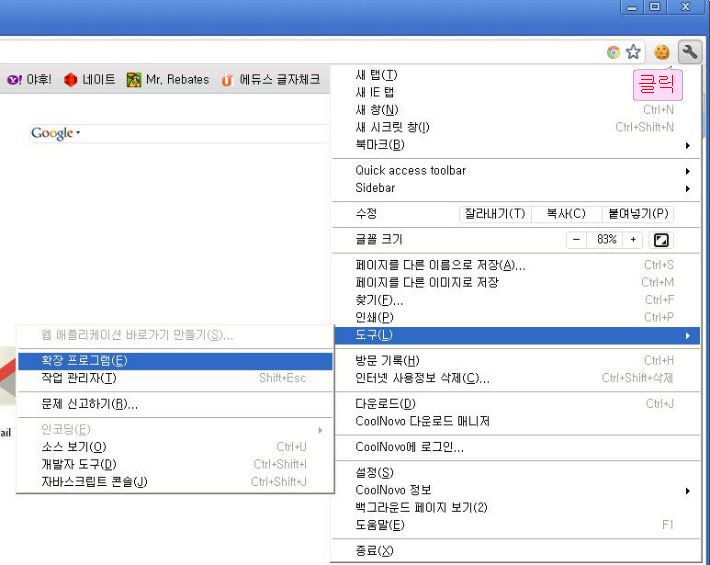Maximize the browser window

(655, 7)
